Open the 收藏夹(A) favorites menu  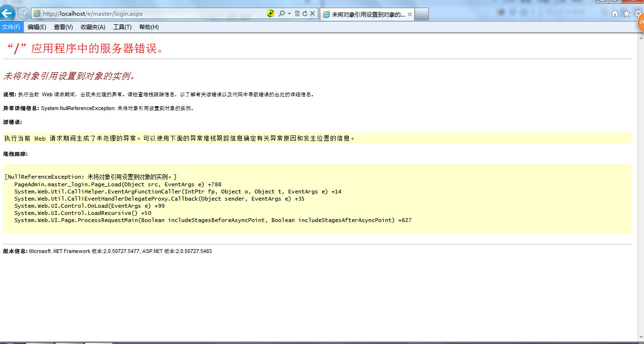coord(93,27)
